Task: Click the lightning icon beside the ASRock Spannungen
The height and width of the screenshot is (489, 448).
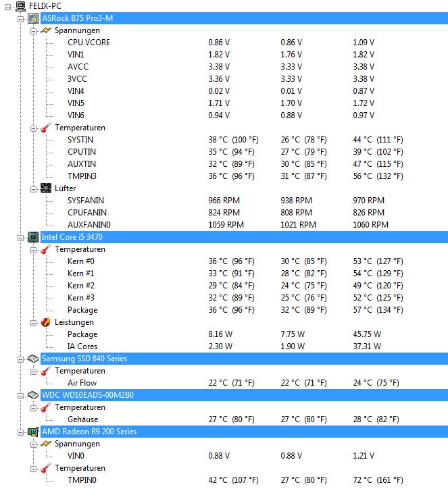Action: tap(46, 30)
